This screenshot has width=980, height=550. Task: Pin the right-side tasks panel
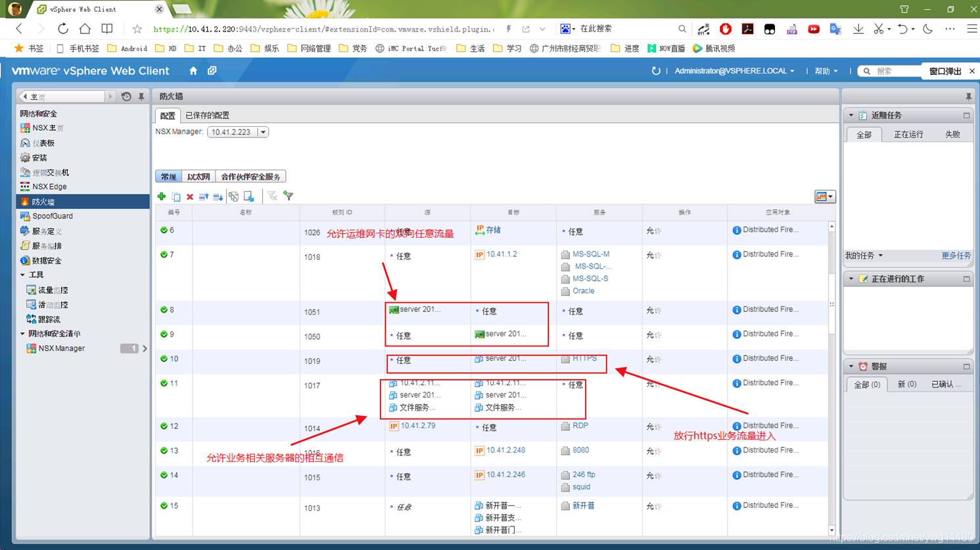coord(968,97)
